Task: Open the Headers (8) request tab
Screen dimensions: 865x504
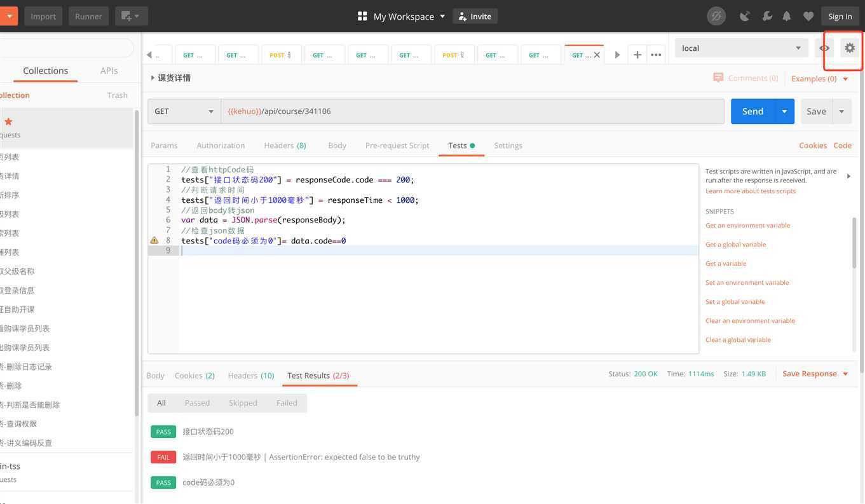Action: click(285, 146)
